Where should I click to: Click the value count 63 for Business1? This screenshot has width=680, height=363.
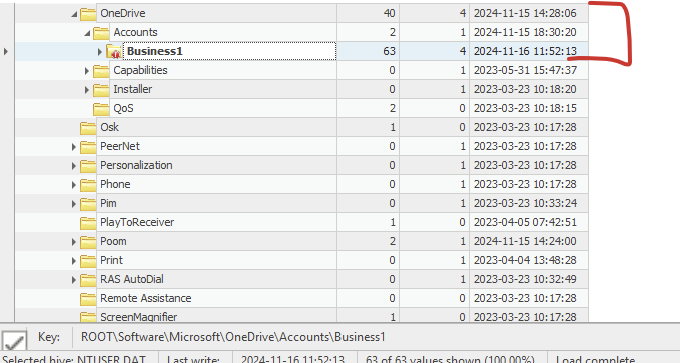coord(389,52)
